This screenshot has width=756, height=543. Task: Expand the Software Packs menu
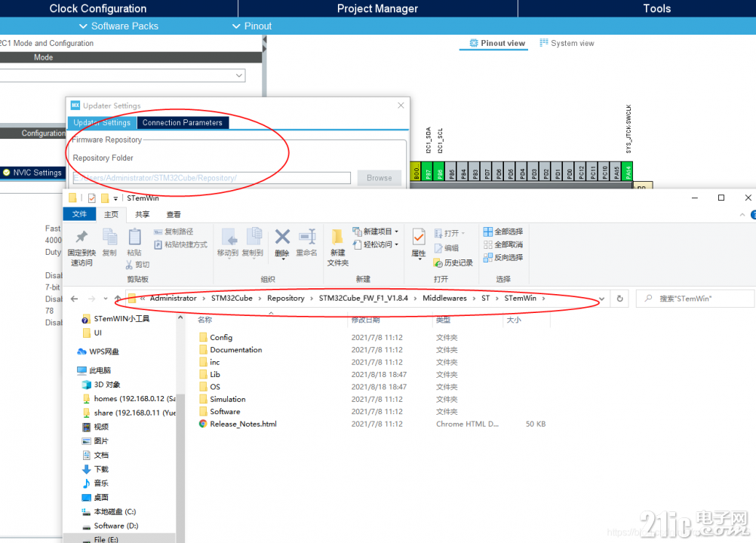click(118, 26)
